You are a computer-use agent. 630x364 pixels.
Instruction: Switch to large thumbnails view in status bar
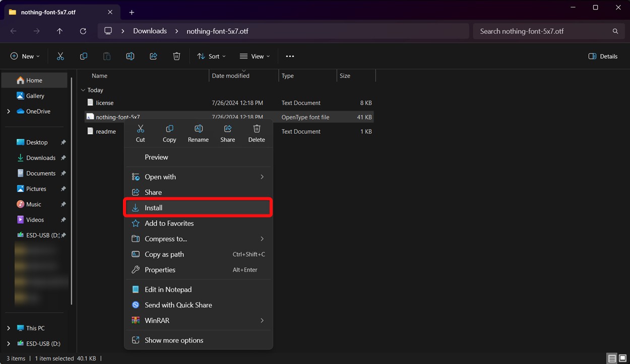point(622,358)
